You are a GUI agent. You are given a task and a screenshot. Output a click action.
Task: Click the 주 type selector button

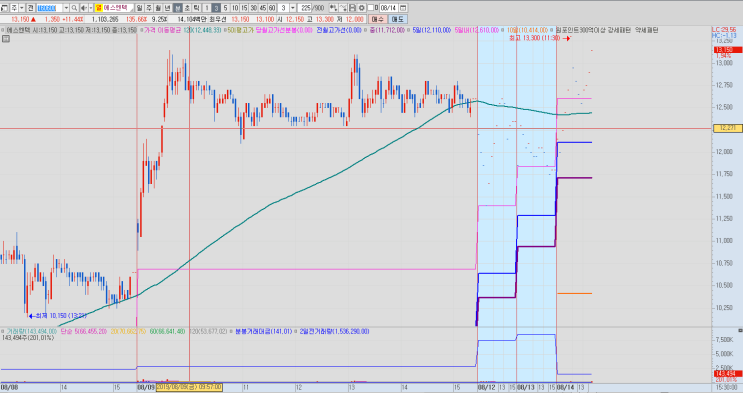click(14, 8)
